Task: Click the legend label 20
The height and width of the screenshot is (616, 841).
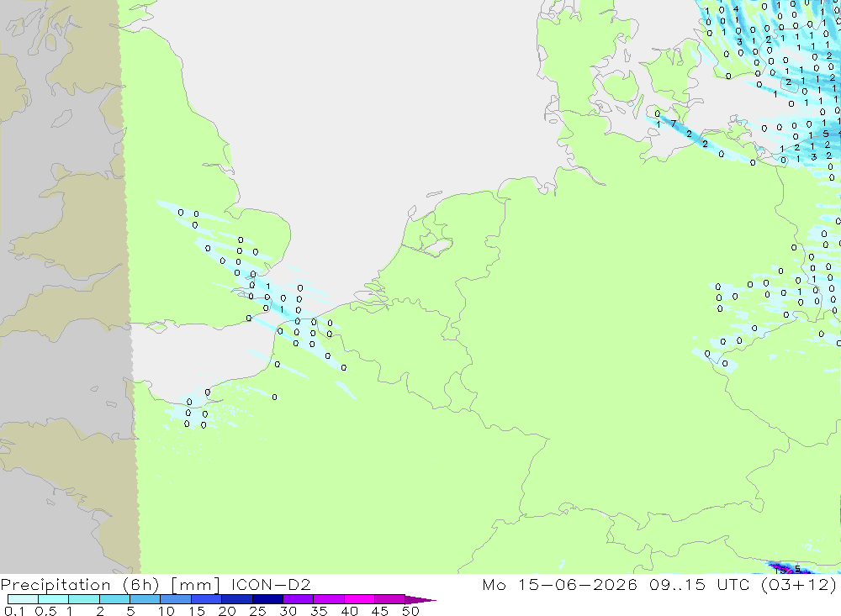Action: pyautogui.click(x=227, y=611)
